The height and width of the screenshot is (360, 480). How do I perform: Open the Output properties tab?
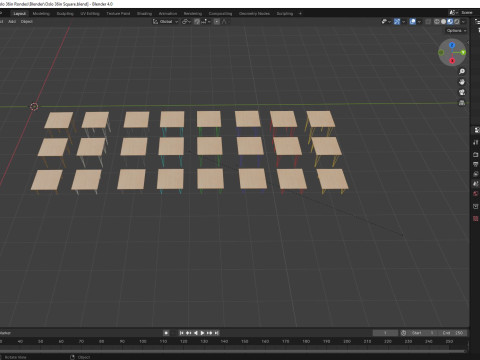[x=476, y=164]
